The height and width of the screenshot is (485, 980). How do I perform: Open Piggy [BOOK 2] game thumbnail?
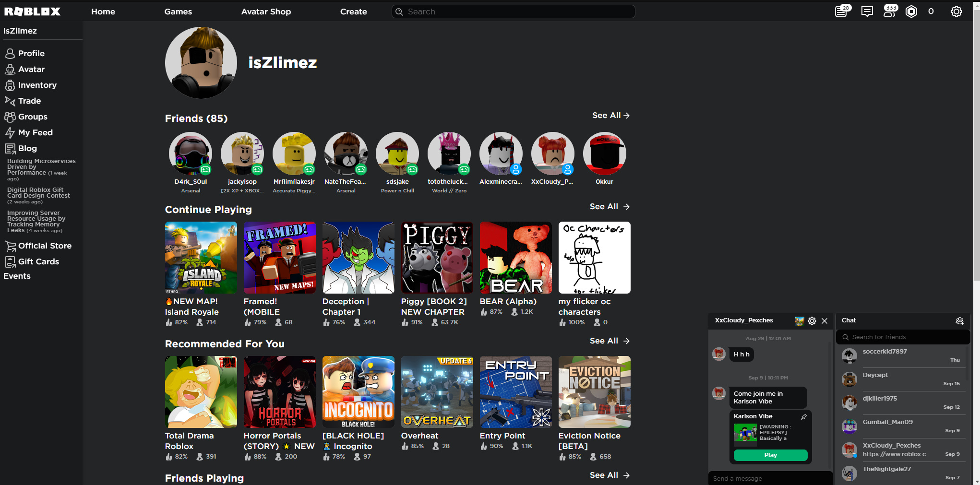tap(437, 258)
